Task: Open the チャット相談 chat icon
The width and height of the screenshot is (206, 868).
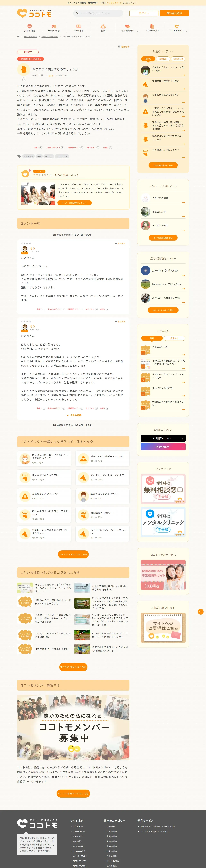Action: tap(54, 26)
